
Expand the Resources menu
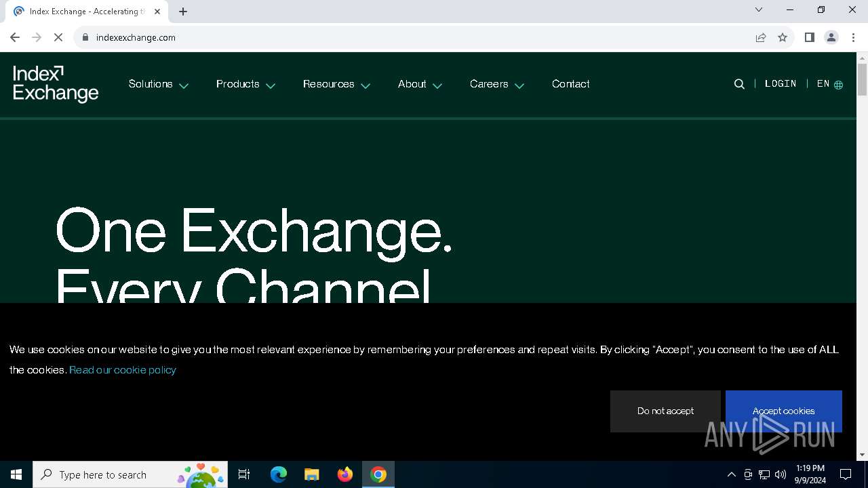pos(336,84)
